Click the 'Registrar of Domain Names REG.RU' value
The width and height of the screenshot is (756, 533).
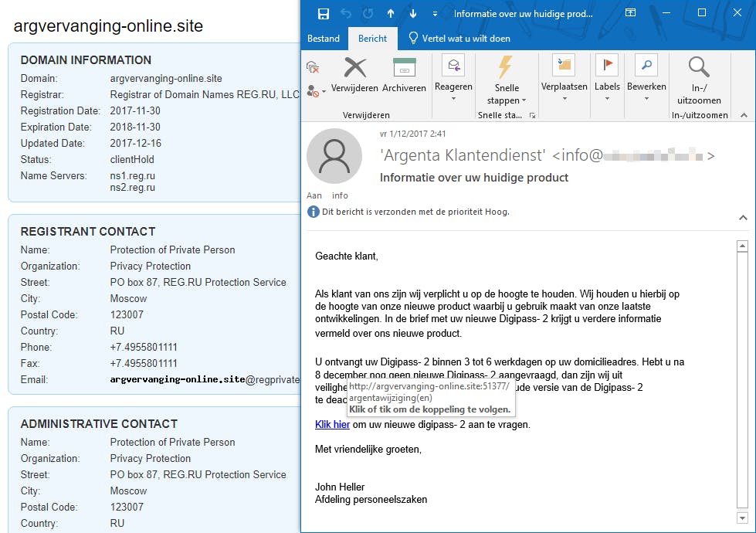(205, 94)
